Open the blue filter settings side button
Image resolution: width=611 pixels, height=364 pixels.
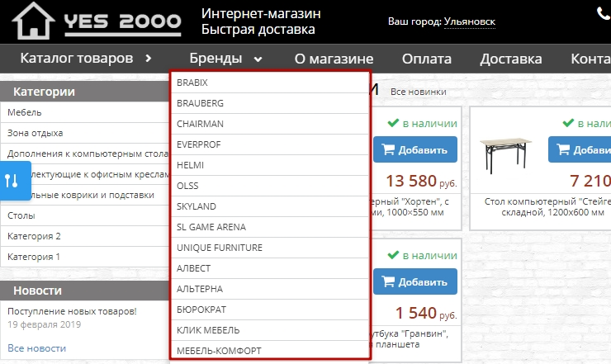(12, 181)
